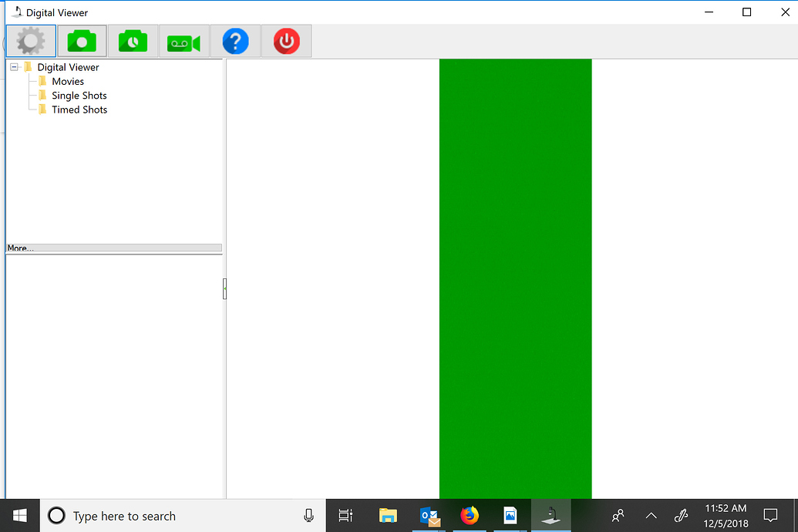Open Outlook from the taskbar
The width and height of the screenshot is (798, 532).
pos(429,515)
